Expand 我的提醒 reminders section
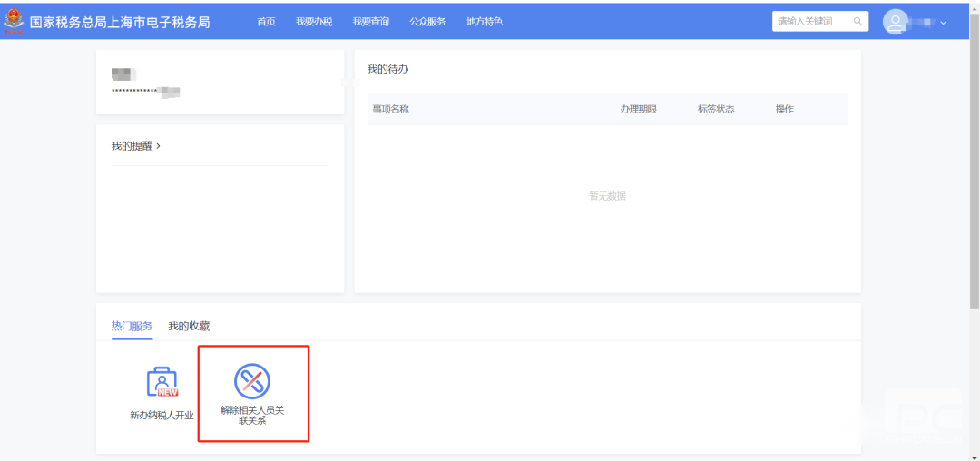 [136, 146]
